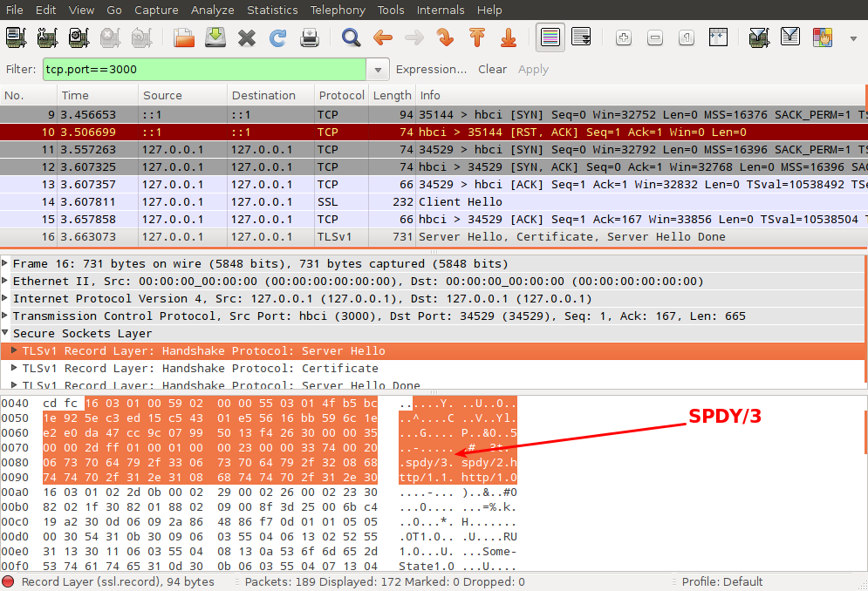Open the Find Packet magnifier tool
Screen dimensions: 868x591
351,37
